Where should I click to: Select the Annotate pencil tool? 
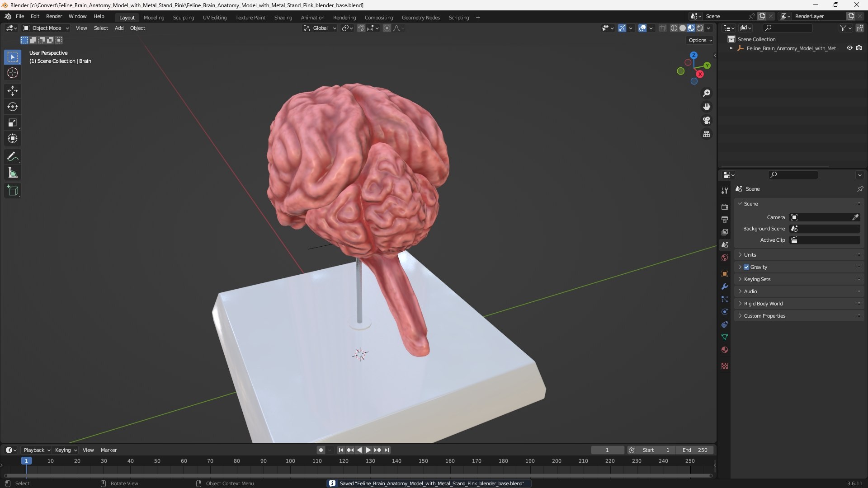click(x=13, y=157)
